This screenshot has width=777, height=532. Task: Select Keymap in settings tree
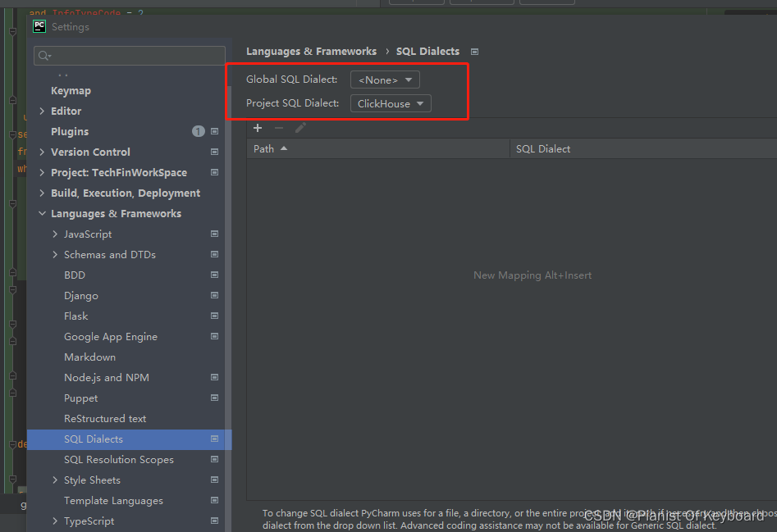click(x=71, y=90)
